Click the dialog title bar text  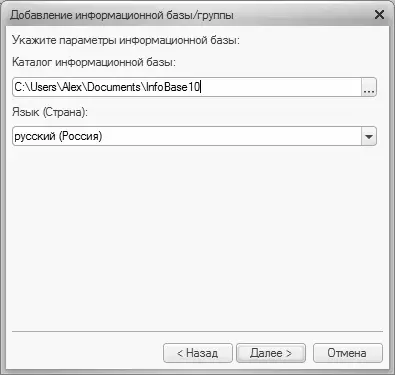[x=122, y=15]
